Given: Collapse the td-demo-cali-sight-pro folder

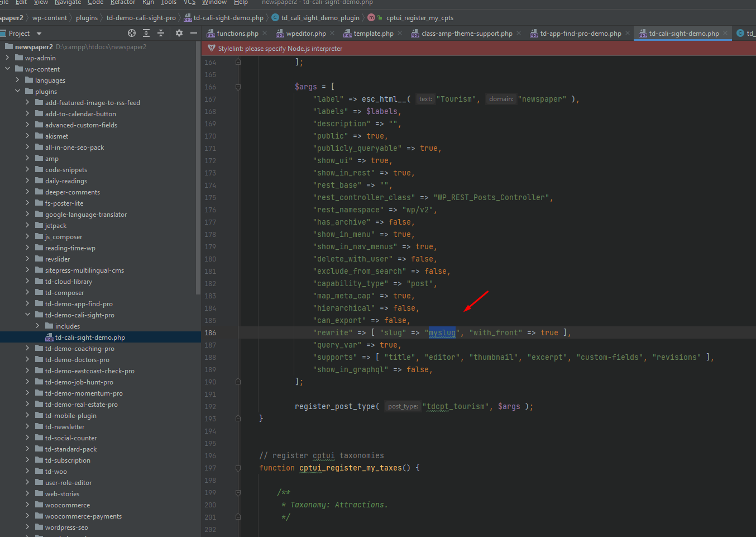Looking at the screenshot, I should pos(27,315).
